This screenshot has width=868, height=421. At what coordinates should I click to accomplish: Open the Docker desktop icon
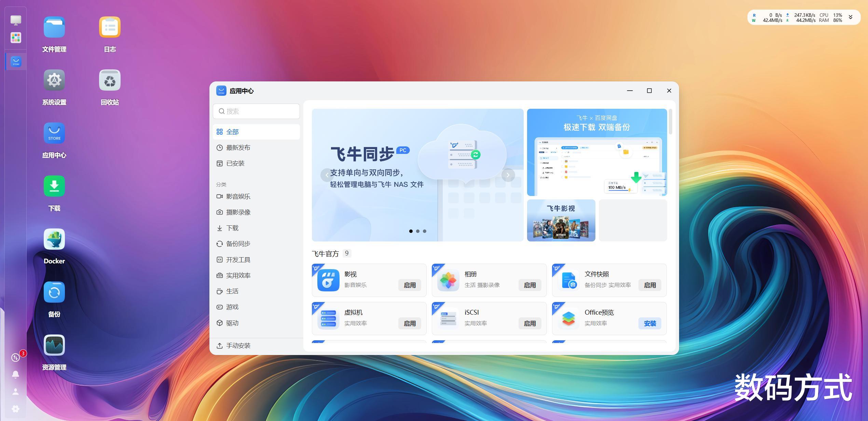54,239
